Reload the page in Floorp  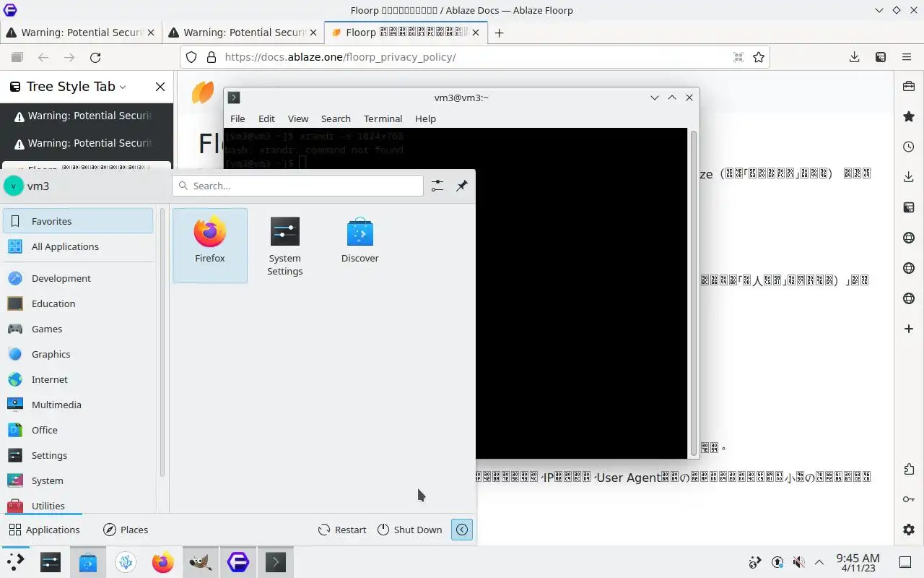(95, 57)
